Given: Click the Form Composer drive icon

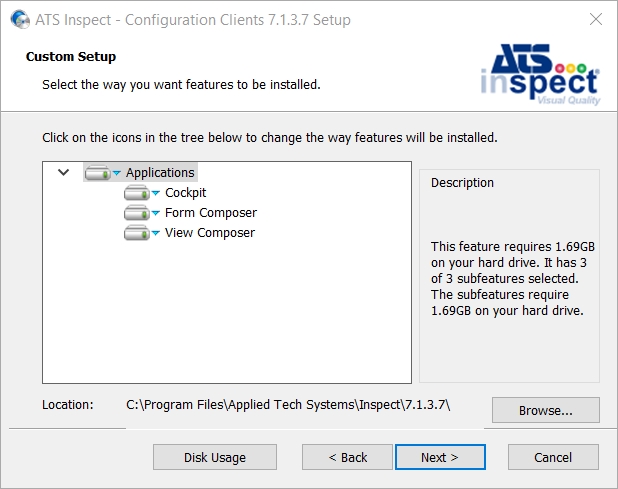Looking at the screenshot, I should (136, 213).
